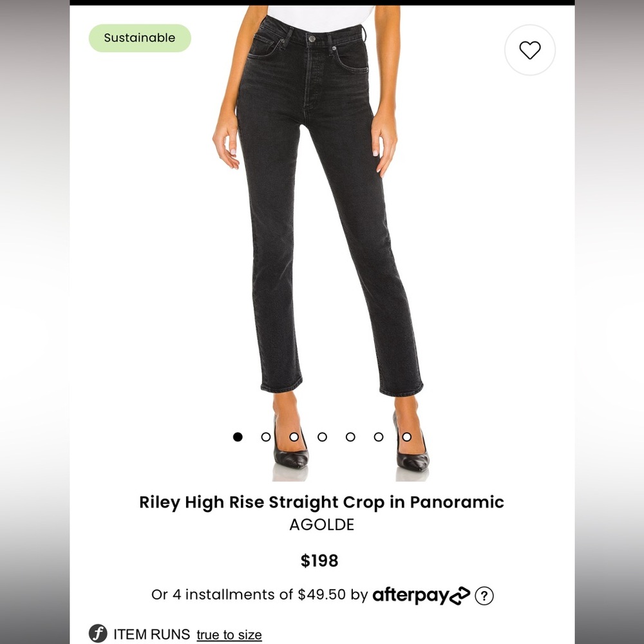Click the Sustainable badge
Screen dimensions: 644x644
(139, 37)
